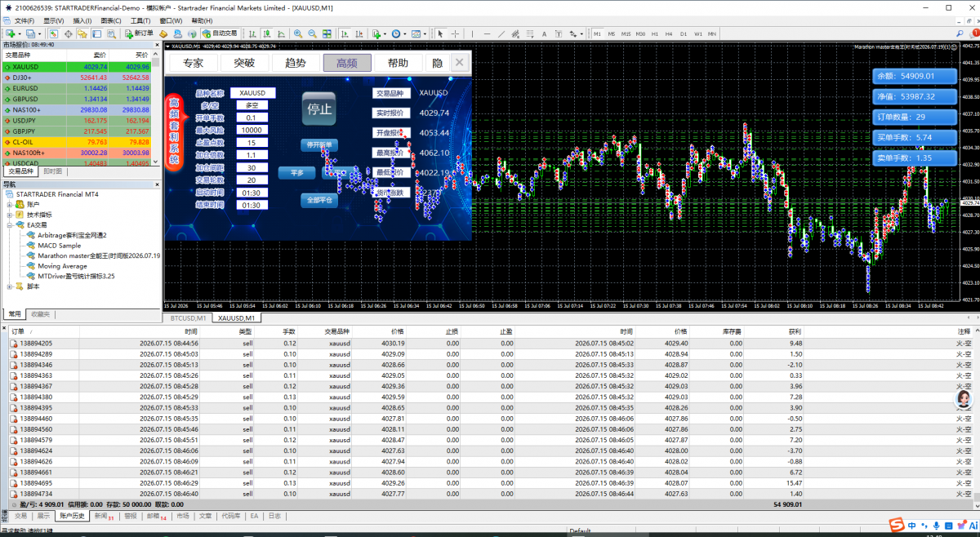
Task: Select the D1 timeframe
Action: click(684, 33)
